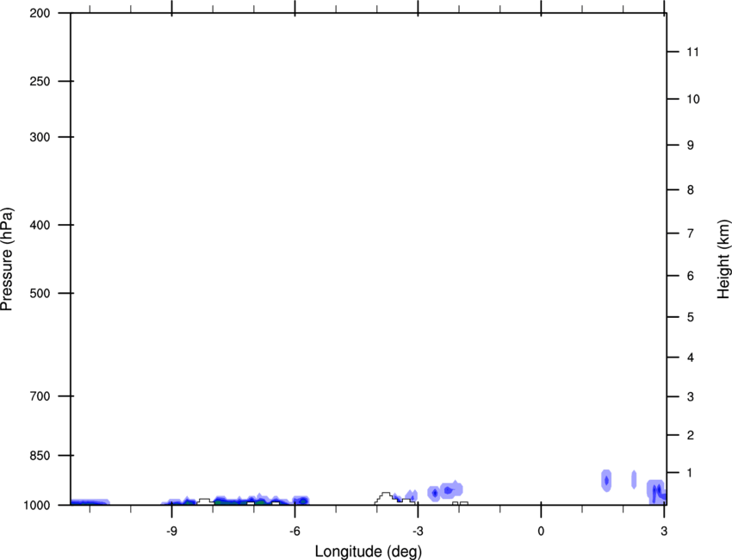
Task: Click the 400 pressure tick label
Action: 40,225
